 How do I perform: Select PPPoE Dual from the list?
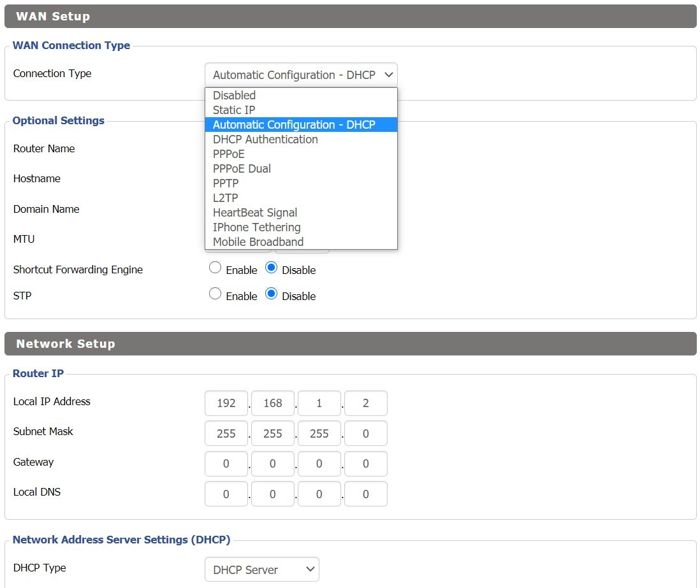click(242, 169)
